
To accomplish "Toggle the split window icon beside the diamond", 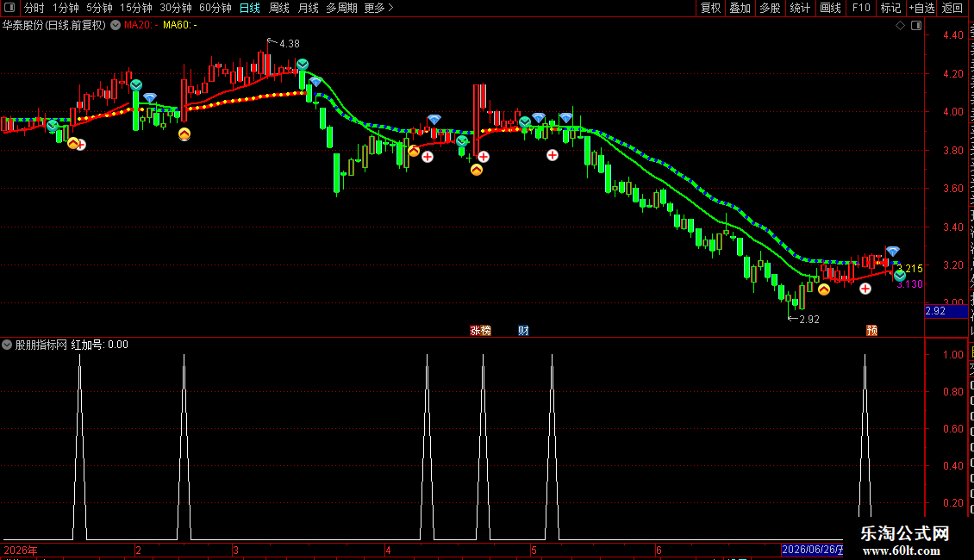I will click(916, 26).
